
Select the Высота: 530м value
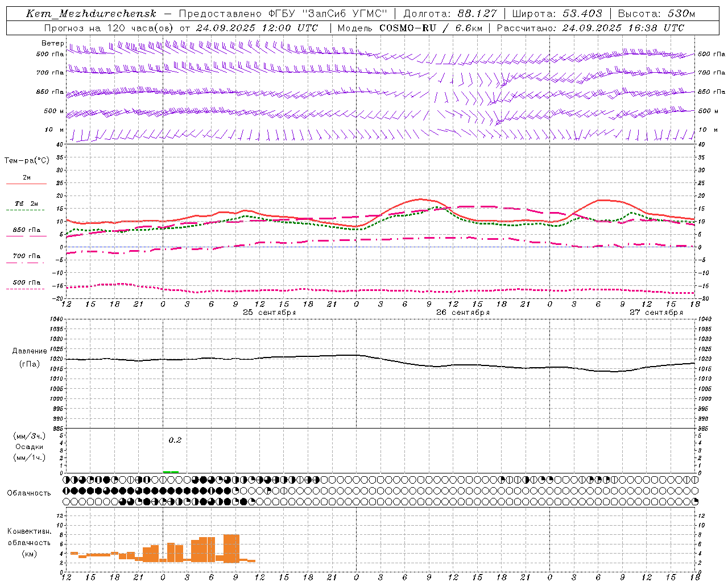(x=656, y=14)
